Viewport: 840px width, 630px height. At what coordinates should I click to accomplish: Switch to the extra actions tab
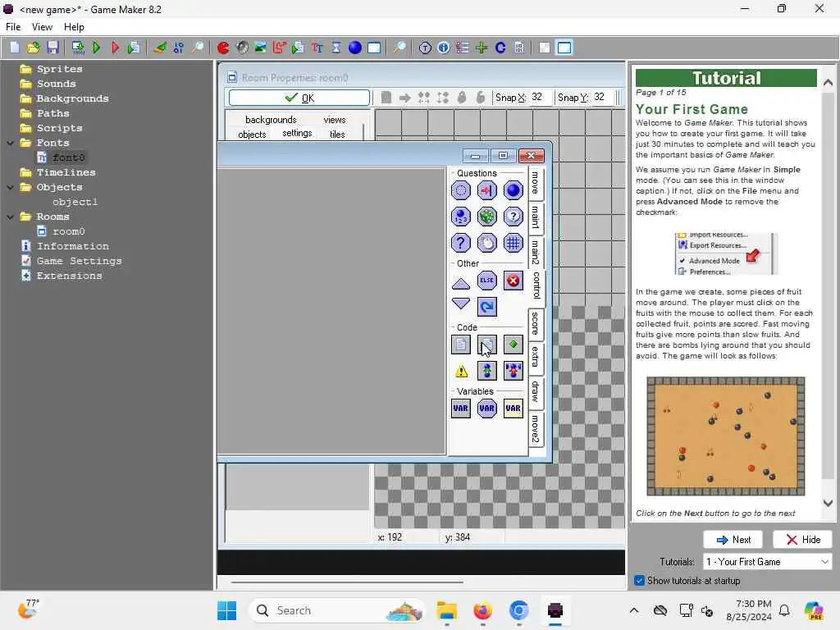[536, 358]
